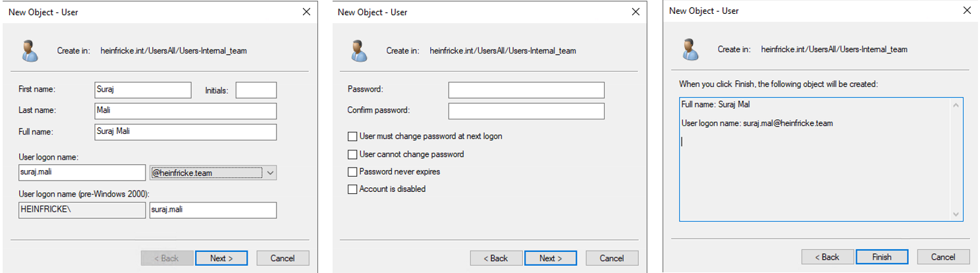Close the password entry dialog window
This screenshot has width=980, height=273.
point(635,12)
